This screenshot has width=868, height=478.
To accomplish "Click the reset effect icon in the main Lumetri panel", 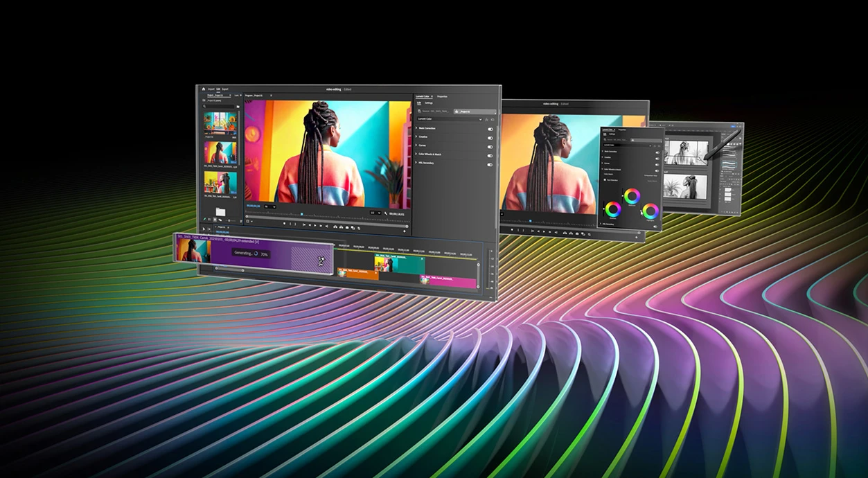I will point(493,120).
